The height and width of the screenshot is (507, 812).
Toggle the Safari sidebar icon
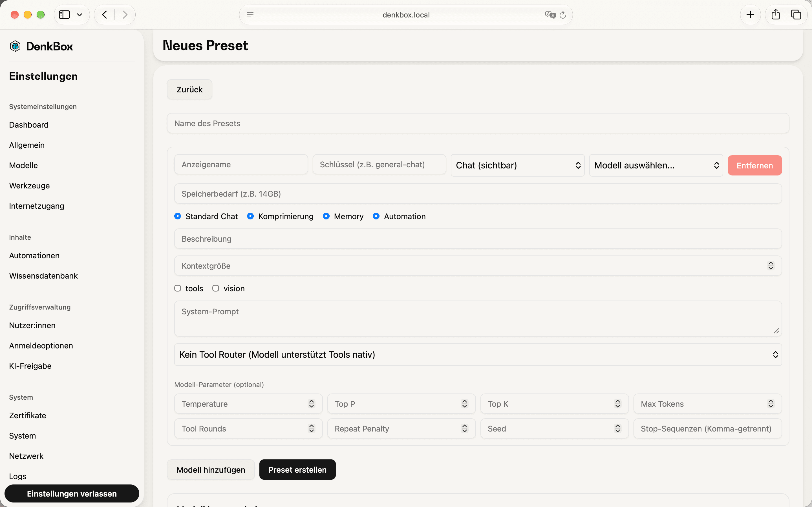pos(64,15)
